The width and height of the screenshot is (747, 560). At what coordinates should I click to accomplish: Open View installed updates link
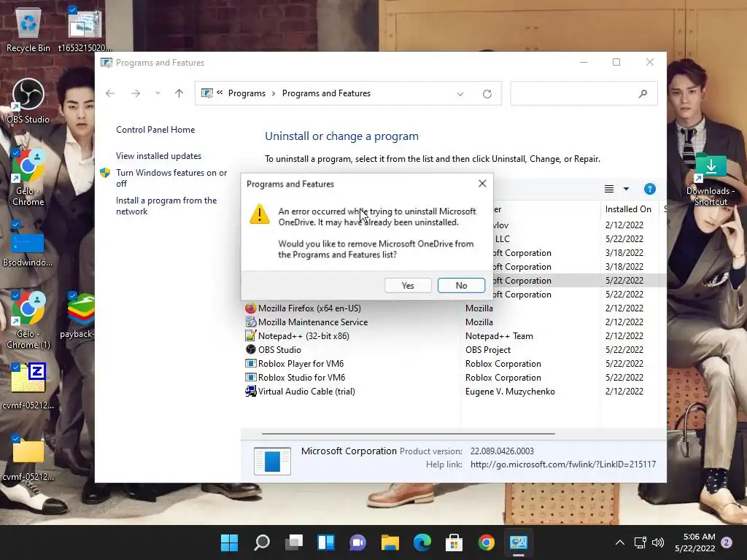pyautogui.click(x=158, y=156)
